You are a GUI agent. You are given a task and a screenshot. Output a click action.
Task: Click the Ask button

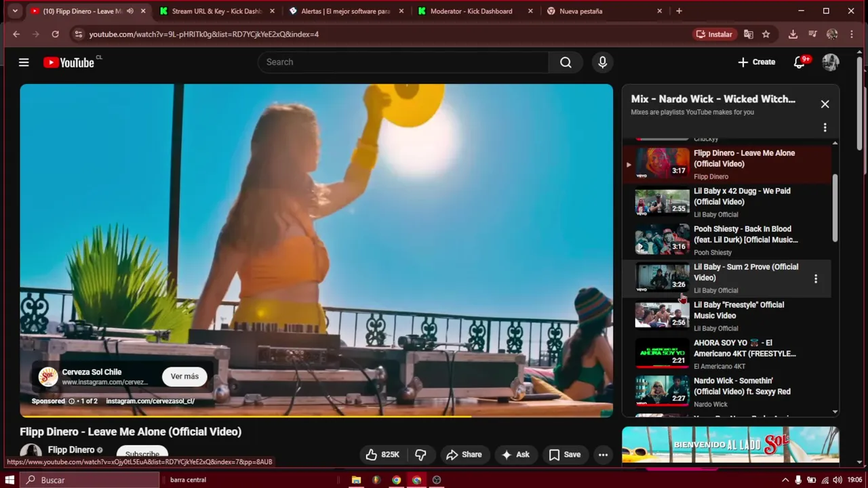[515, 455]
